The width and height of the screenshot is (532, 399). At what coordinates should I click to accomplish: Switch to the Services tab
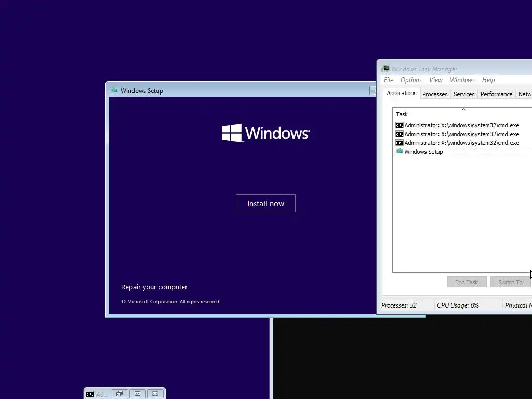point(464,94)
